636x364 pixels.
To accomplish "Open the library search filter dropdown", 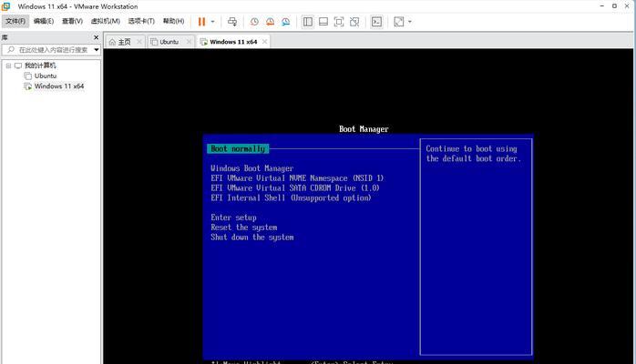I will [x=97, y=49].
